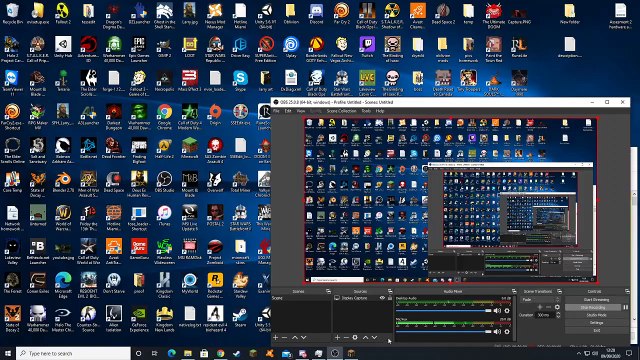Add a new scene with the plus icon
Viewport: 640px width, 360px height.
tap(276, 338)
